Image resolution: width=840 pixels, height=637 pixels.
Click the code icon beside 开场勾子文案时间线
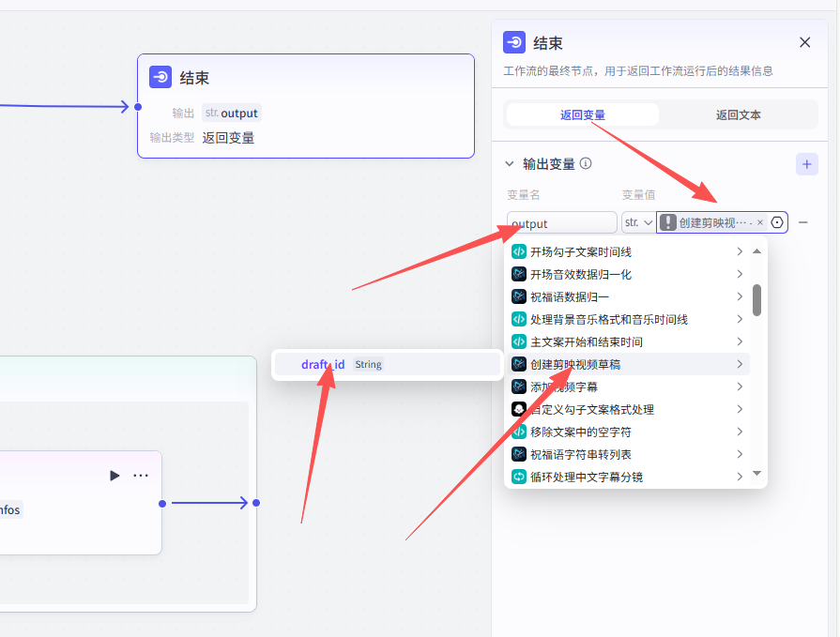[518, 251]
